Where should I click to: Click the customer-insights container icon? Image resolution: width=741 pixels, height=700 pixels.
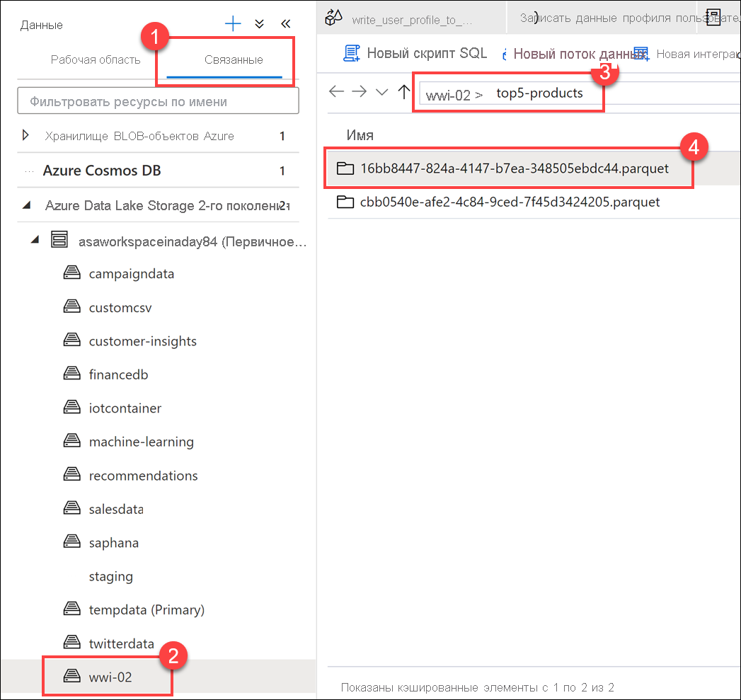71,340
